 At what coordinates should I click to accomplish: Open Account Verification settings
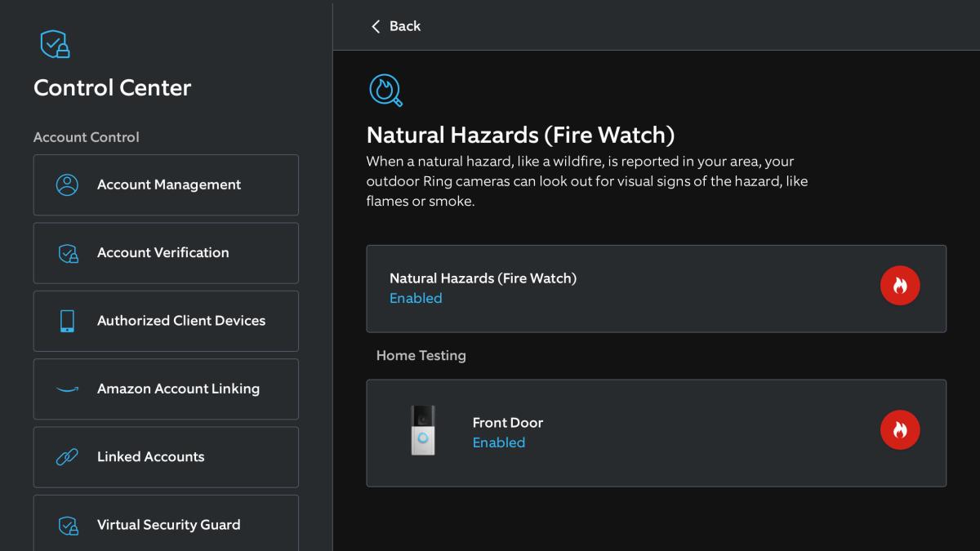pos(166,253)
